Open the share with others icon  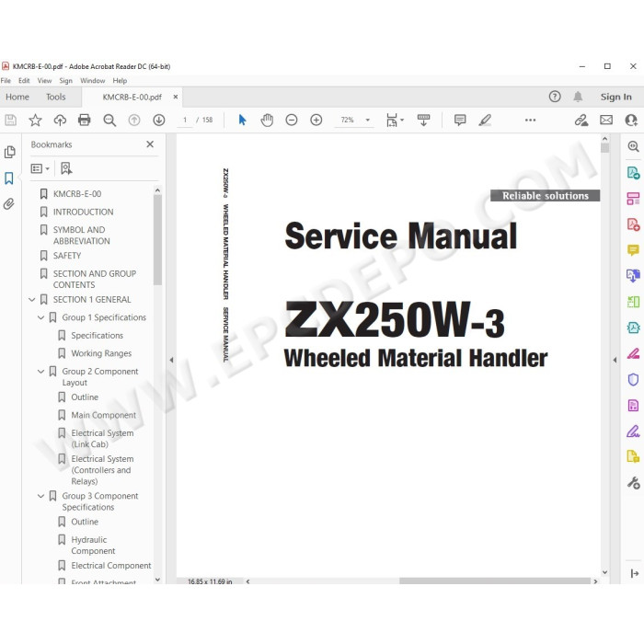point(631,120)
